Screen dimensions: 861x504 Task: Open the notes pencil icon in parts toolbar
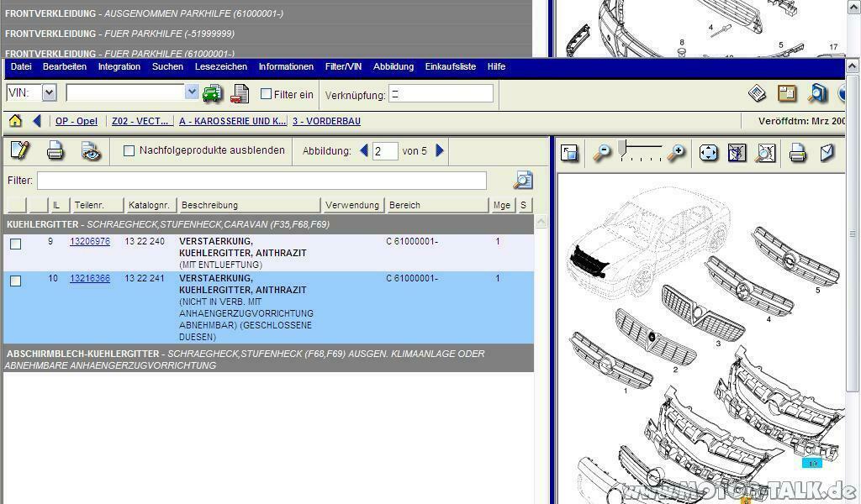coord(20,151)
